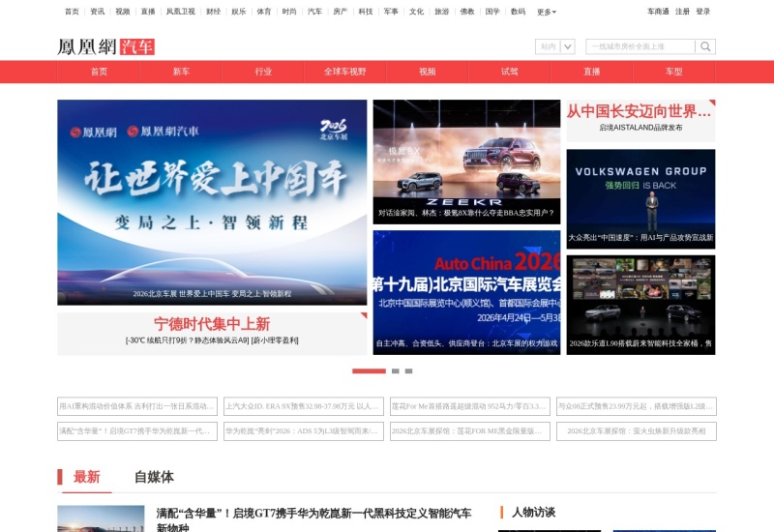
Task: Click the 满配"含华量"！启境GT7 headline box
Action: (x=137, y=430)
